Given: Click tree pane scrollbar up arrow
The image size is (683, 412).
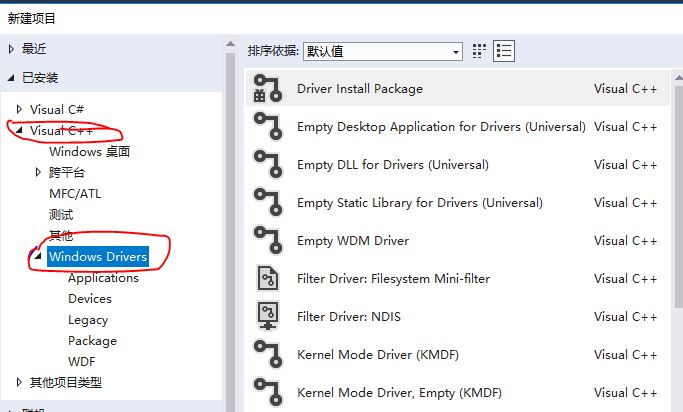Looking at the screenshot, I should coord(230,44).
